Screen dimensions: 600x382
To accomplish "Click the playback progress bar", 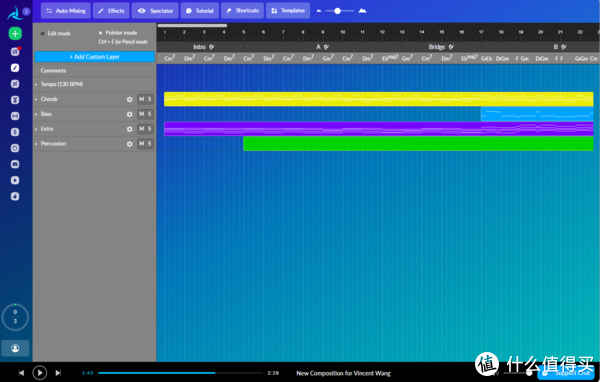I will pyautogui.click(x=180, y=373).
